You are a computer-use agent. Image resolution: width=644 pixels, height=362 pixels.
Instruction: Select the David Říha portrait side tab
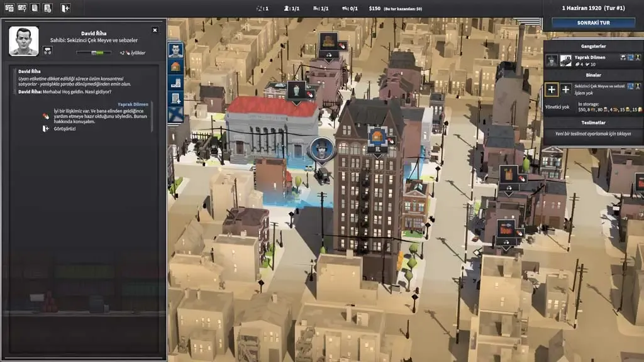pos(175,50)
